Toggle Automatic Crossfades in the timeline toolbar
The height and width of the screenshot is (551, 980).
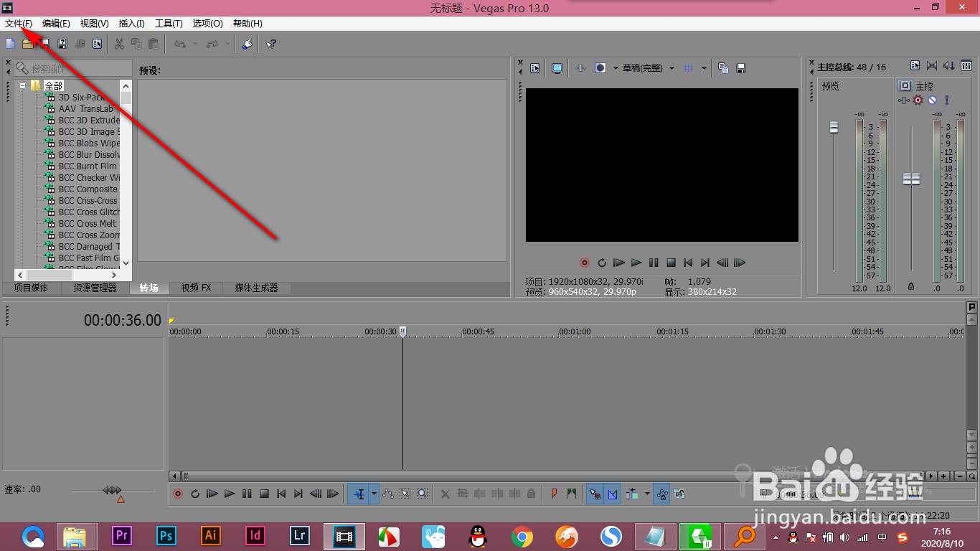pyautogui.click(x=613, y=494)
